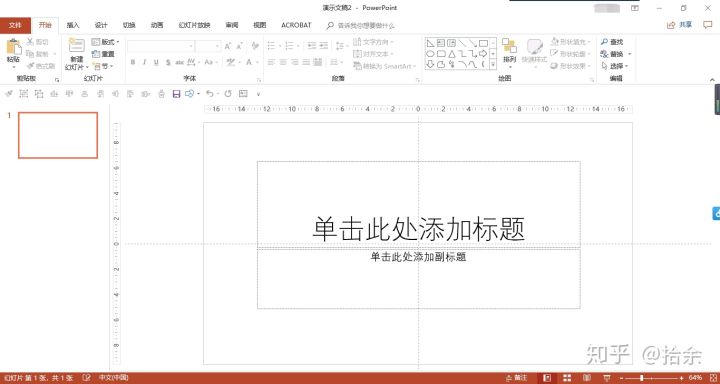Select the rectangle shape in shapes gallery

click(483, 43)
